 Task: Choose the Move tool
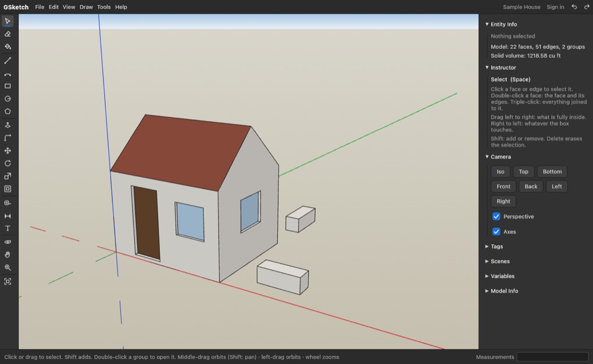pyautogui.click(x=8, y=151)
